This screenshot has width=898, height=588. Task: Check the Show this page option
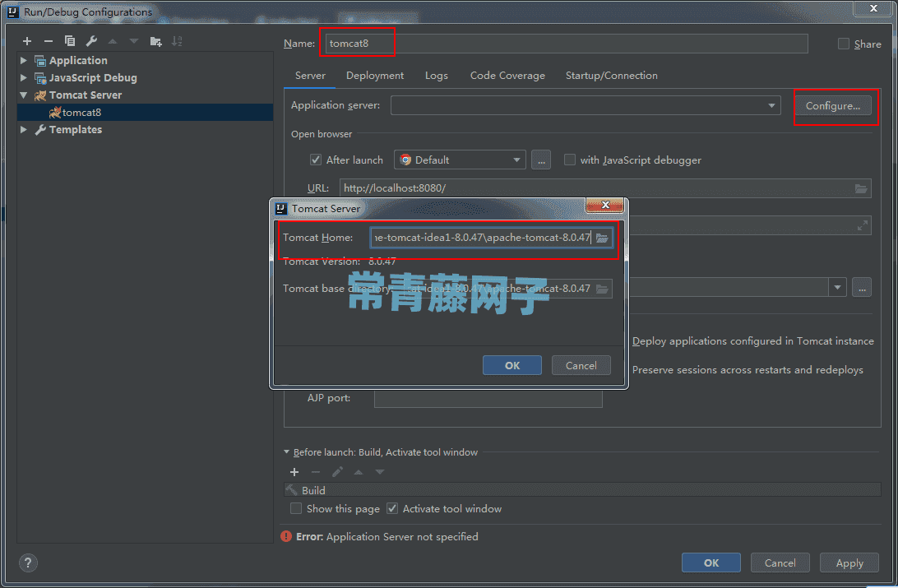pyautogui.click(x=296, y=508)
